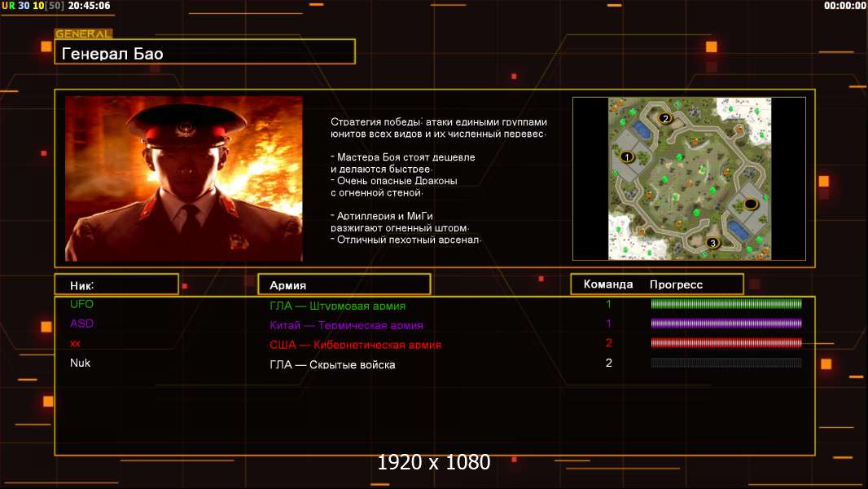The width and height of the screenshot is (868, 489).
Task: Click the 00:00:00 timer in the corner
Action: tap(844, 6)
